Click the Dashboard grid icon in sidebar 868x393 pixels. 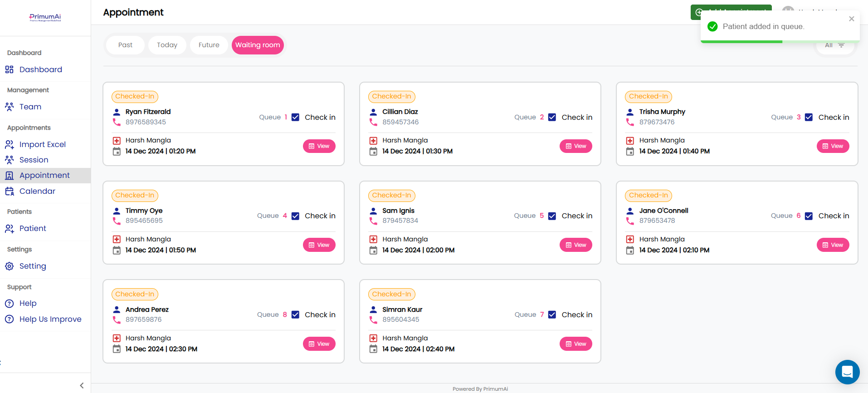[9, 69]
